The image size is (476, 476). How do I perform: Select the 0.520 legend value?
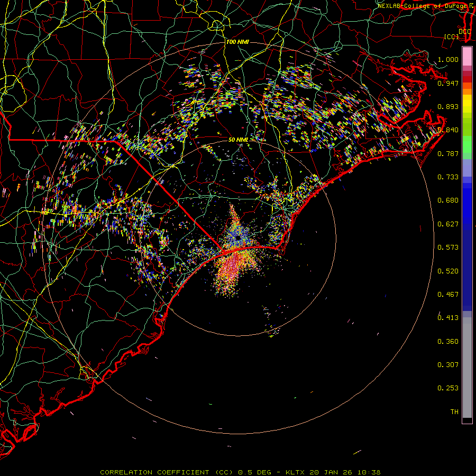448,271
